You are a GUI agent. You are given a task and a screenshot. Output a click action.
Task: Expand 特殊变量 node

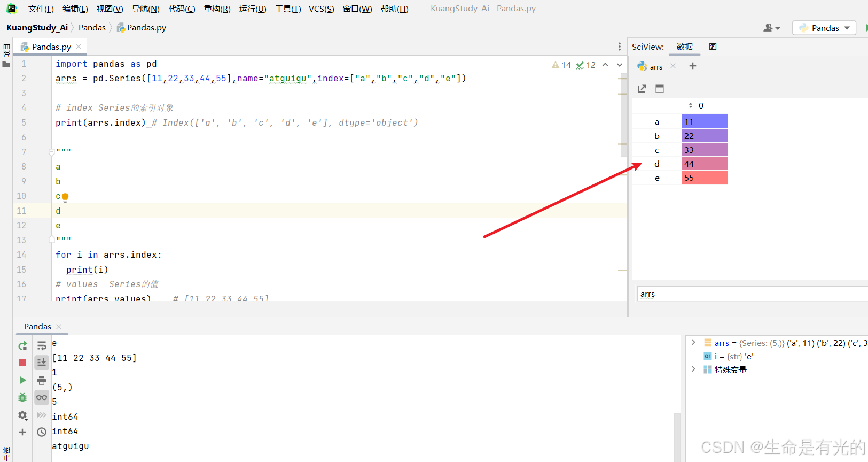coord(693,369)
